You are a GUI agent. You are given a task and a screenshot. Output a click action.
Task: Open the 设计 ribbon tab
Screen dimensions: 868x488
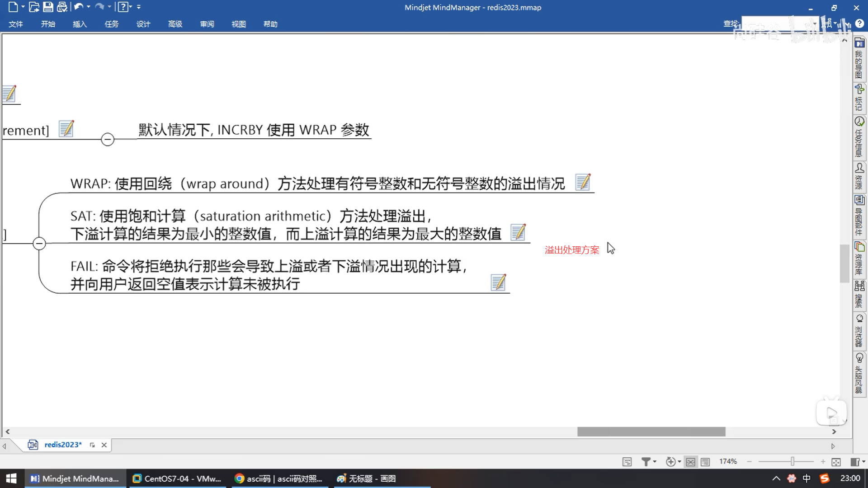point(143,24)
